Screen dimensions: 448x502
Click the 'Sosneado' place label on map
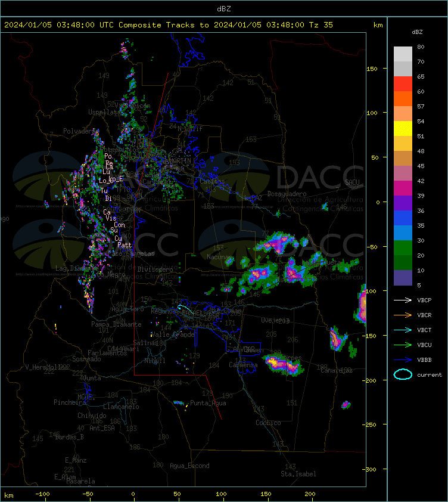point(87,360)
